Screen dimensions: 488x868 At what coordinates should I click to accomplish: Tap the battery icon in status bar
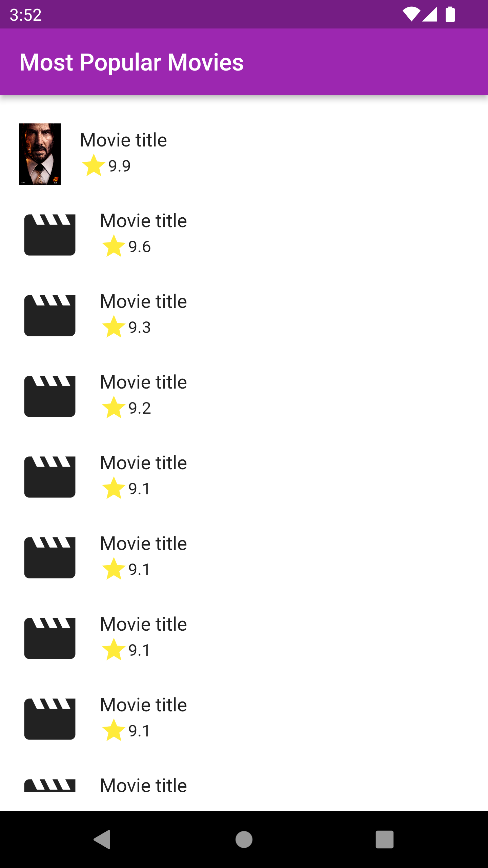(450, 15)
